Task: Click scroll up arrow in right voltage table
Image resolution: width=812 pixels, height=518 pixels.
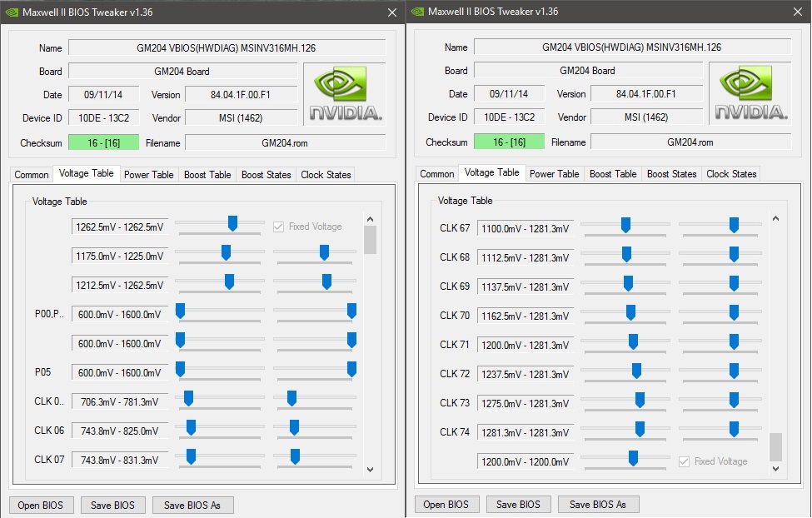Action: [x=775, y=218]
